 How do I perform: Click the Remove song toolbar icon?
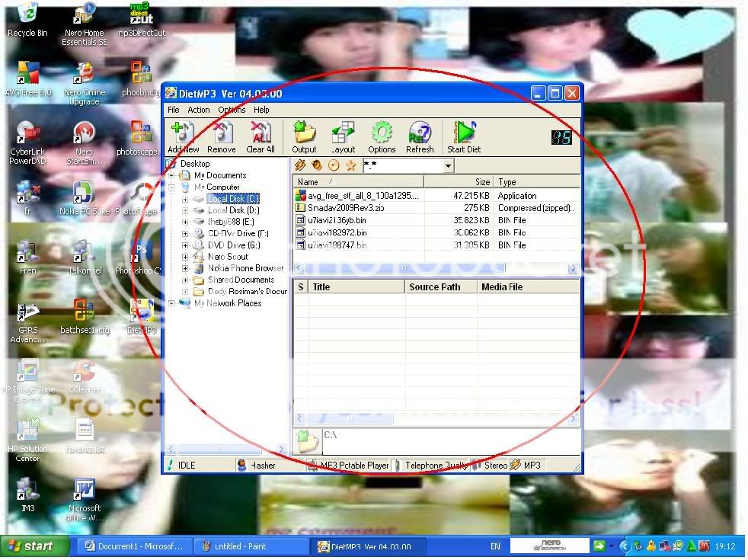pos(222,134)
